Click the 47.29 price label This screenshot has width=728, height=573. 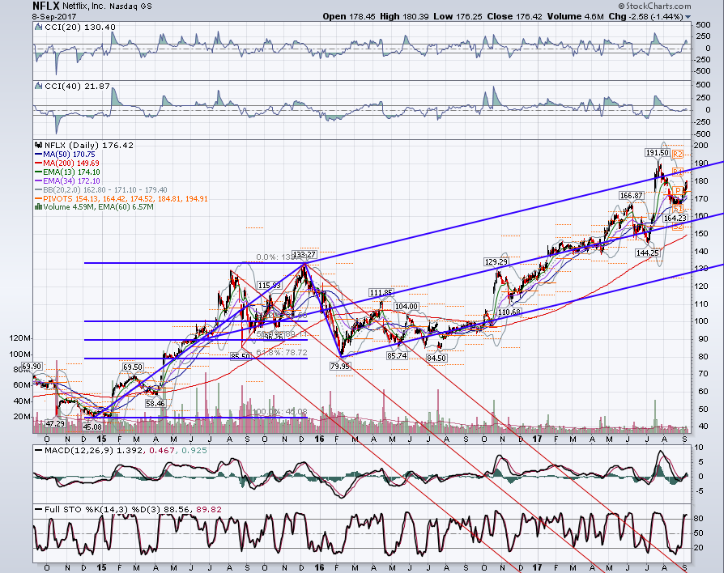55,423
